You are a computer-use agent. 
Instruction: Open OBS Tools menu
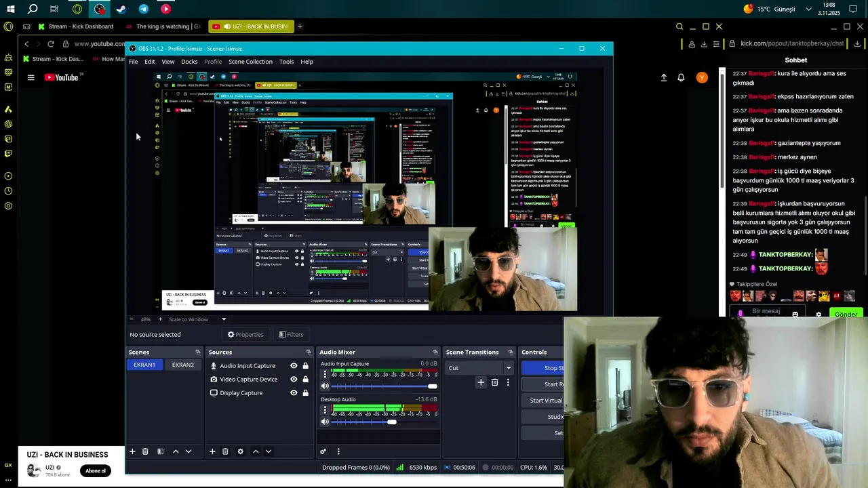point(287,62)
